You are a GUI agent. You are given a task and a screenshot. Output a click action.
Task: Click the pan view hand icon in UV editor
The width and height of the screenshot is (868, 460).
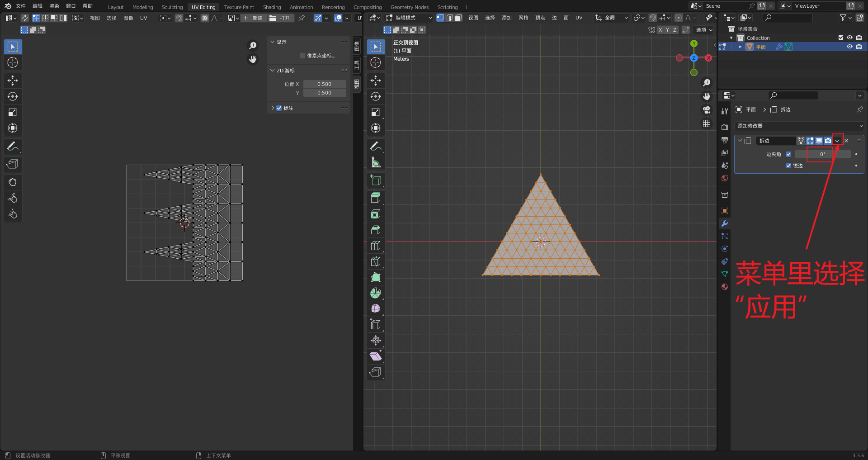pyautogui.click(x=253, y=59)
